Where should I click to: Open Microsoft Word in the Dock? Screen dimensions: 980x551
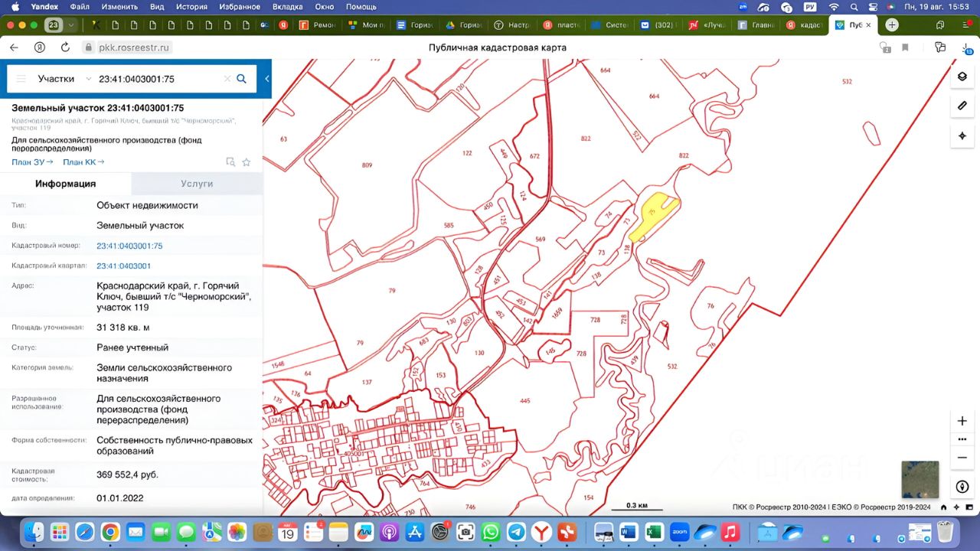coord(629,531)
